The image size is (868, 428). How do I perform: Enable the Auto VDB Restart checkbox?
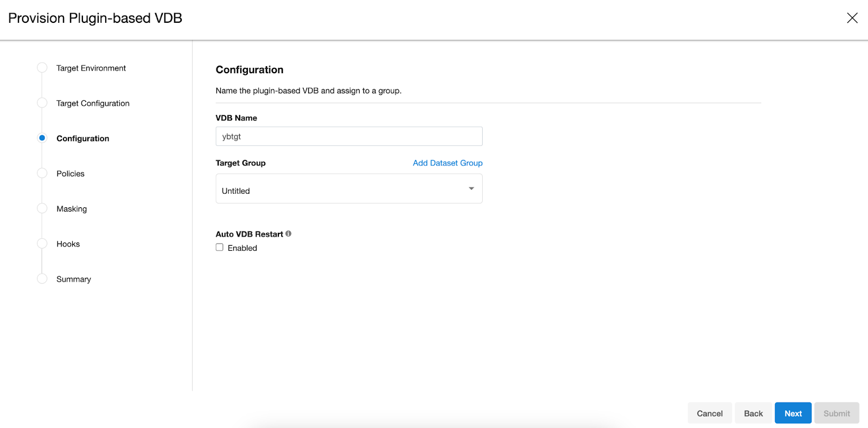pos(220,247)
